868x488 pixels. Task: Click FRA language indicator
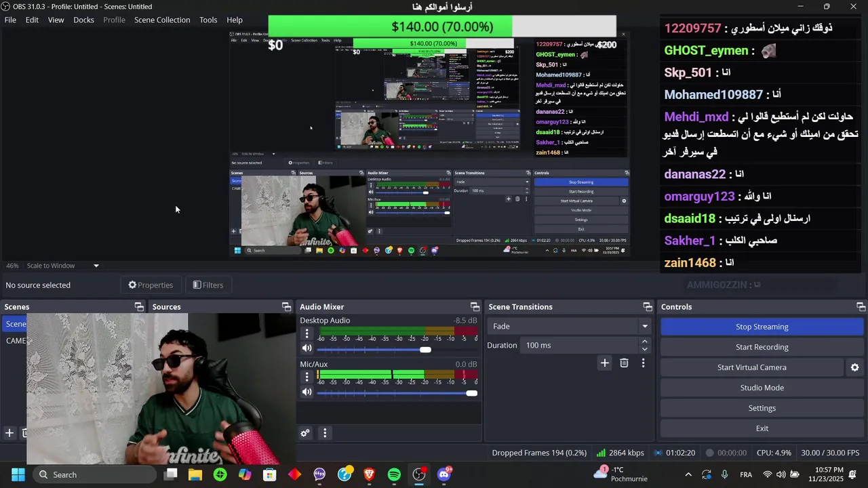(746, 474)
